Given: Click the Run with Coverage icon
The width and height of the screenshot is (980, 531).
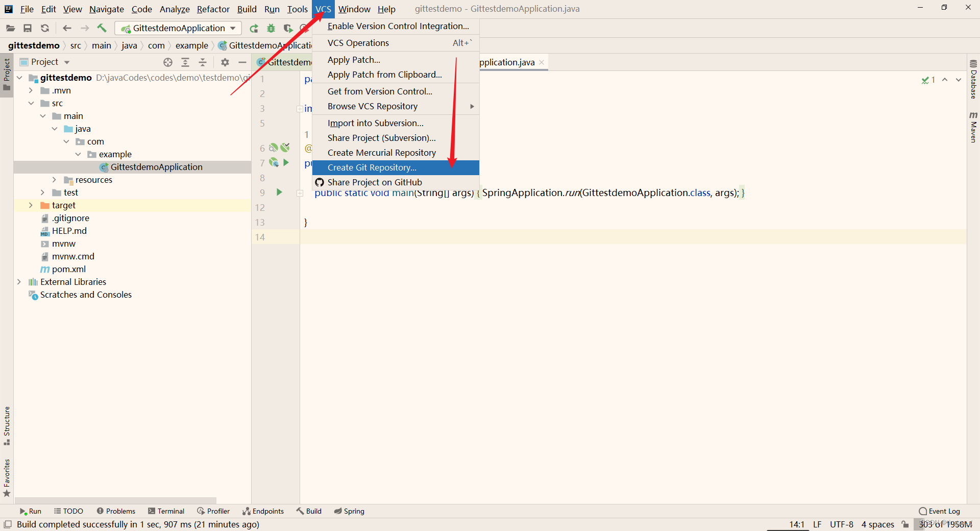Looking at the screenshot, I should pyautogui.click(x=288, y=28).
